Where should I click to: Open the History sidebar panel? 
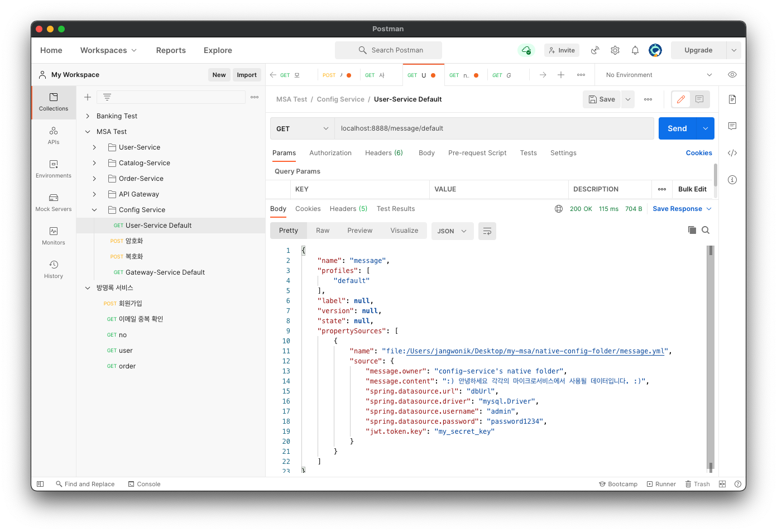pos(54,270)
